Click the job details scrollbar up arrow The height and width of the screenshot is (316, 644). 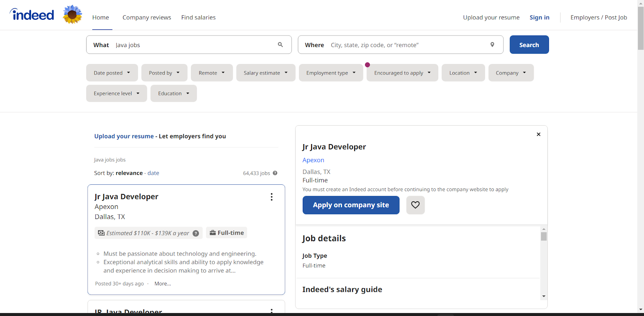544,229
